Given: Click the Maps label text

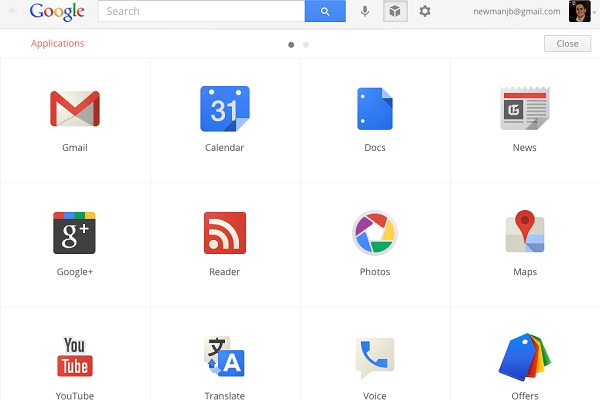Looking at the screenshot, I should pos(525,272).
